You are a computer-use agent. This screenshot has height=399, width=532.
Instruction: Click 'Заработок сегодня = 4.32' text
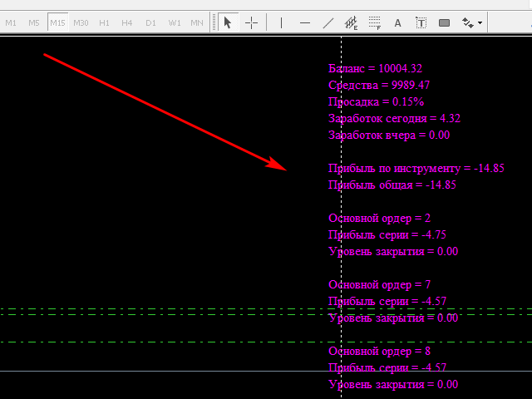click(x=394, y=118)
